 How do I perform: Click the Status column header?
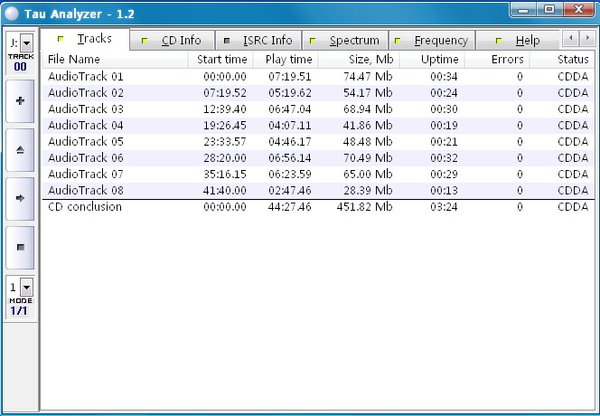562,60
